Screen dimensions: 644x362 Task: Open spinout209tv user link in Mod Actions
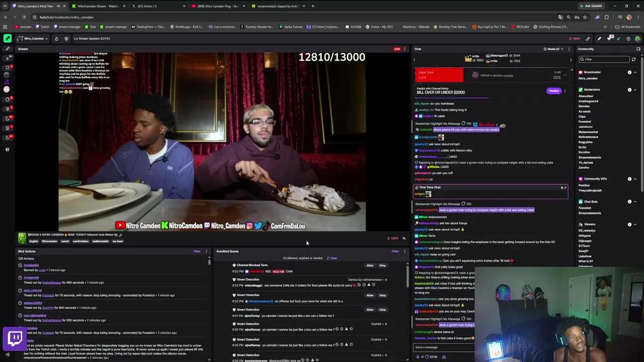33,303
